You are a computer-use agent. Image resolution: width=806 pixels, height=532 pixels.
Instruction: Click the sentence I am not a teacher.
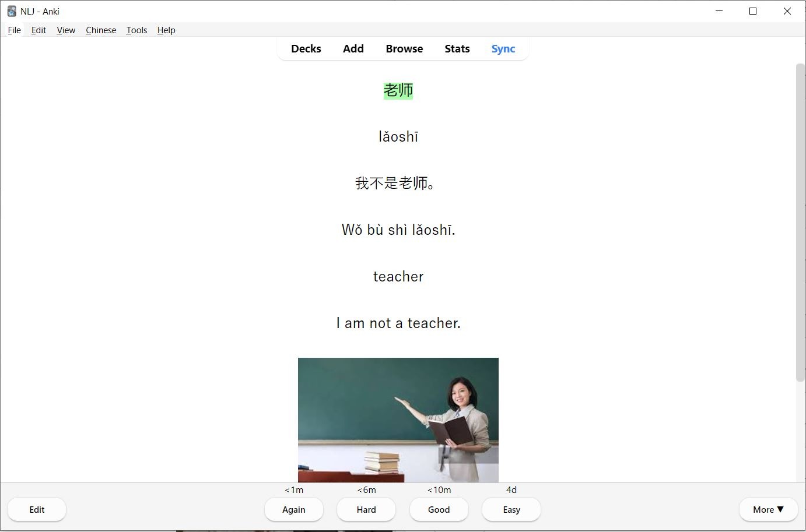tap(398, 323)
